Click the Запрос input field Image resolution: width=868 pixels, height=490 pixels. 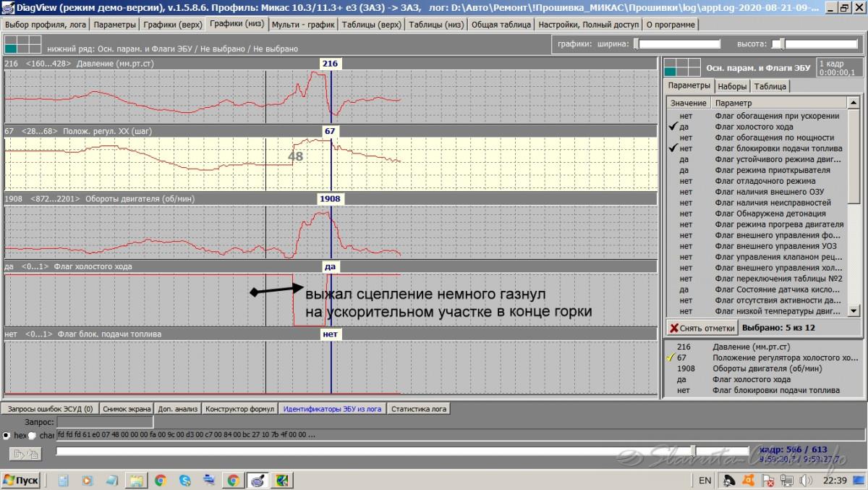tap(105, 421)
